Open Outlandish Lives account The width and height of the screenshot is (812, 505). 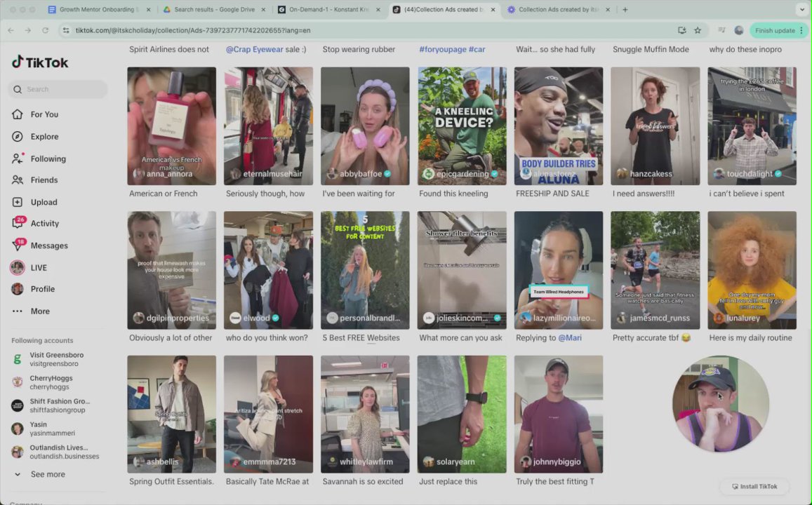58,452
